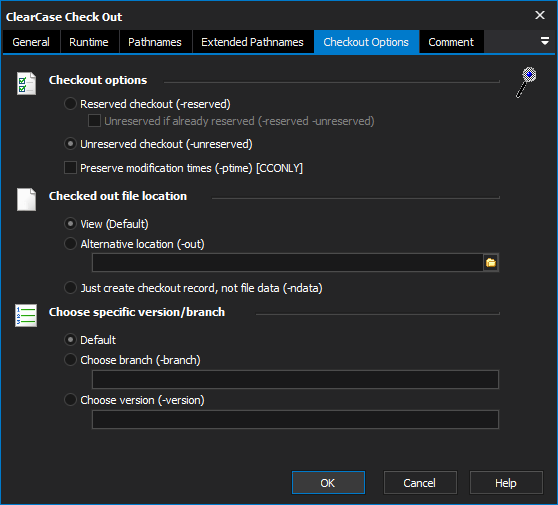Select Default version radio button
The width and height of the screenshot is (558, 505).
pyautogui.click(x=70, y=340)
